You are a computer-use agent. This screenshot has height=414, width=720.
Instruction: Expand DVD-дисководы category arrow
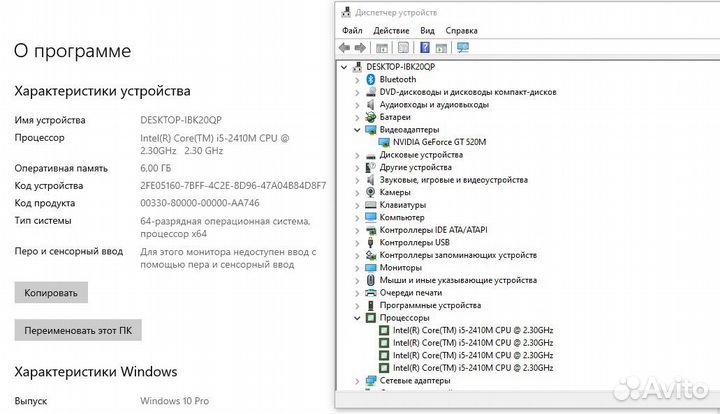point(357,92)
